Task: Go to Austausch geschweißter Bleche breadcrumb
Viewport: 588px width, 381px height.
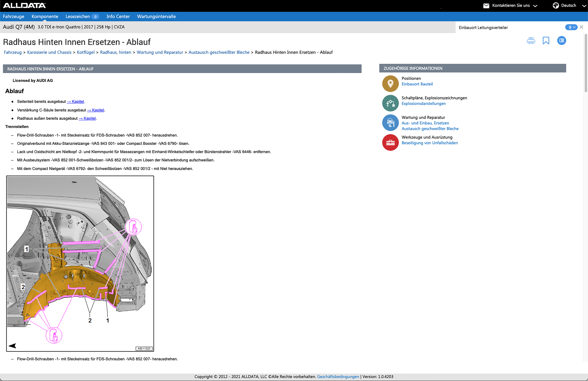Action: [219, 52]
